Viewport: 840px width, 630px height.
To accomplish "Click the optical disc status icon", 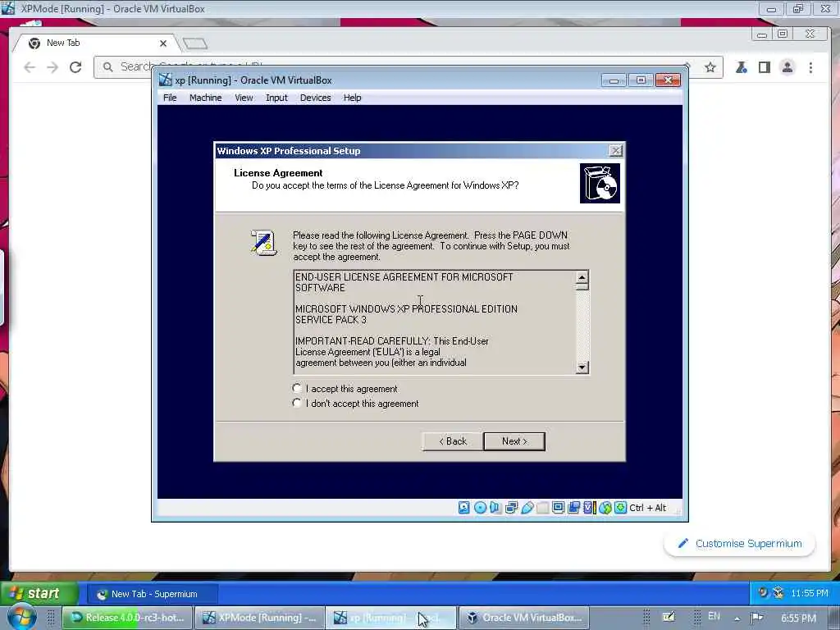I will (x=480, y=507).
